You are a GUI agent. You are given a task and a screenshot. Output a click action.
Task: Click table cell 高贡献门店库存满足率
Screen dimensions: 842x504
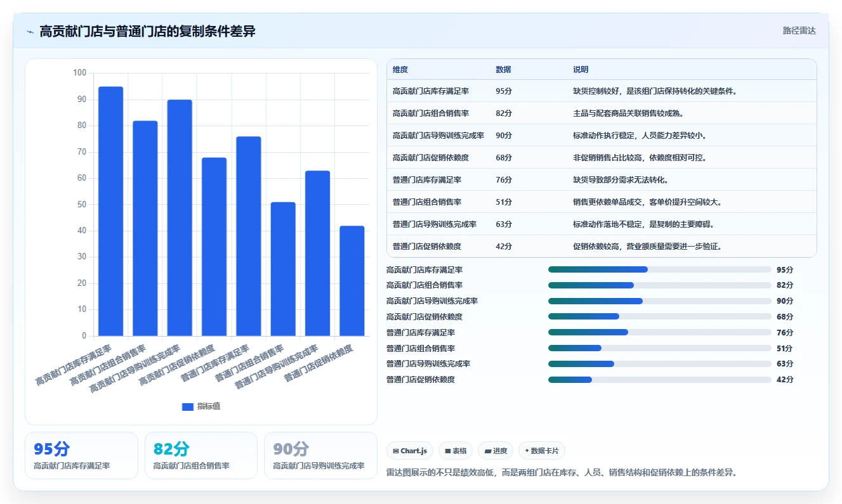pyautogui.click(x=431, y=91)
